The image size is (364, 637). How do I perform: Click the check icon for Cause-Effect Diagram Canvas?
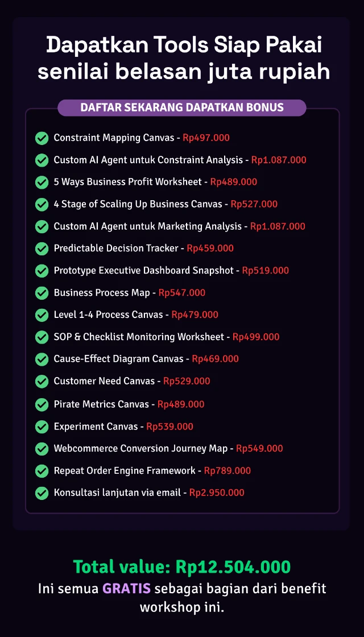click(x=42, y=359)
